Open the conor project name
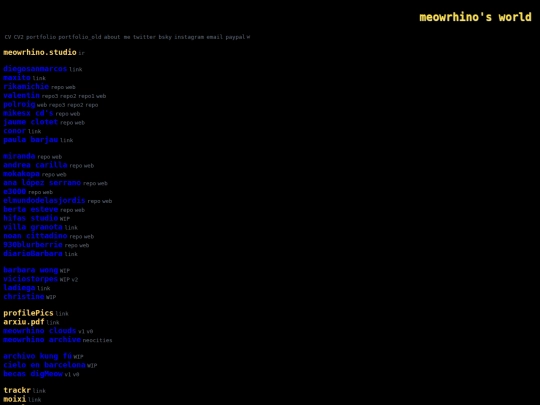 pyautogui.click(x=14, y=131)
